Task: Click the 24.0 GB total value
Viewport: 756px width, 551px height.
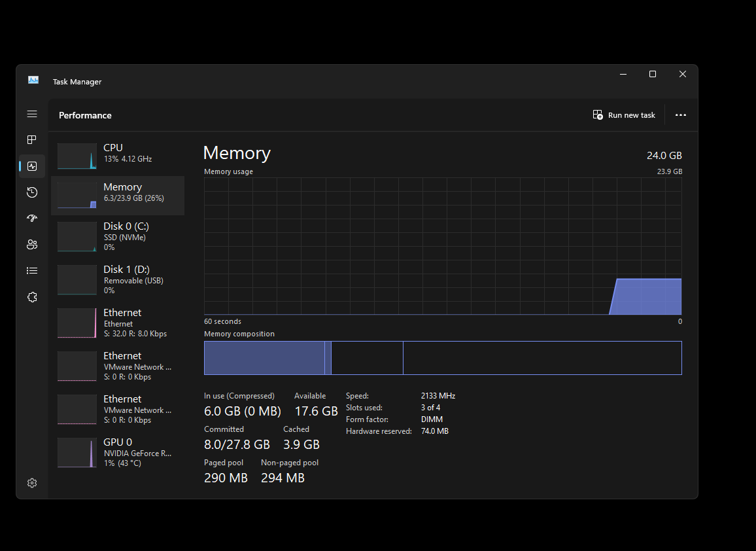Action: (x=664, y=155)
